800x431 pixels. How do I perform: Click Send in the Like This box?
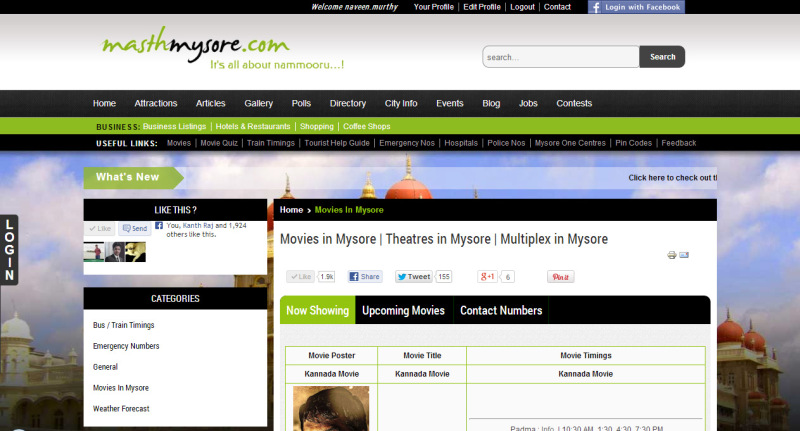[x=134, y=229]
